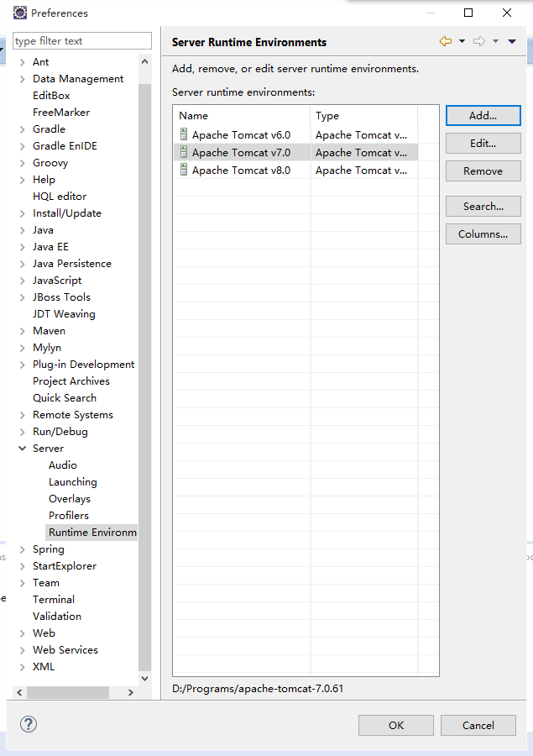Click the Apache Tomcat v7.0 server icon

(x=184, y=152)
